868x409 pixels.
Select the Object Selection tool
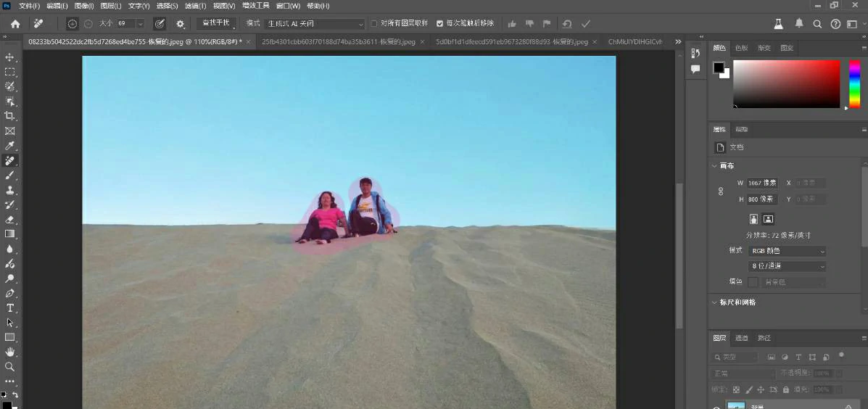coord(9,102)
